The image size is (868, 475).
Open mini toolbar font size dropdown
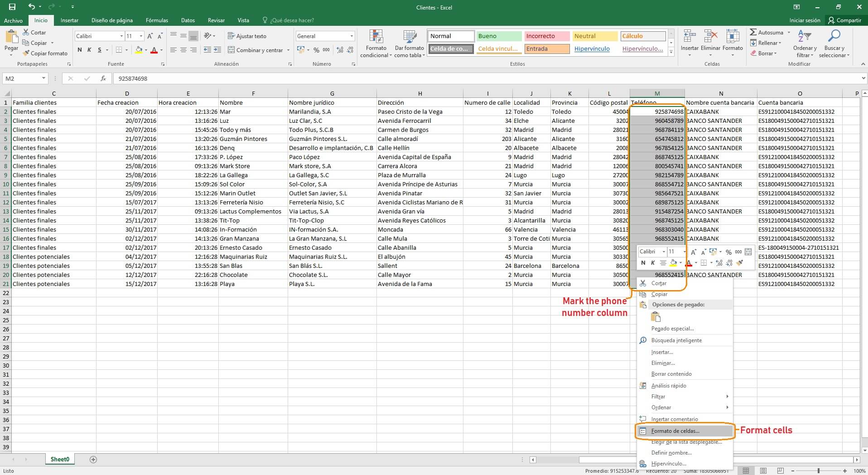(x=685, y=252)
